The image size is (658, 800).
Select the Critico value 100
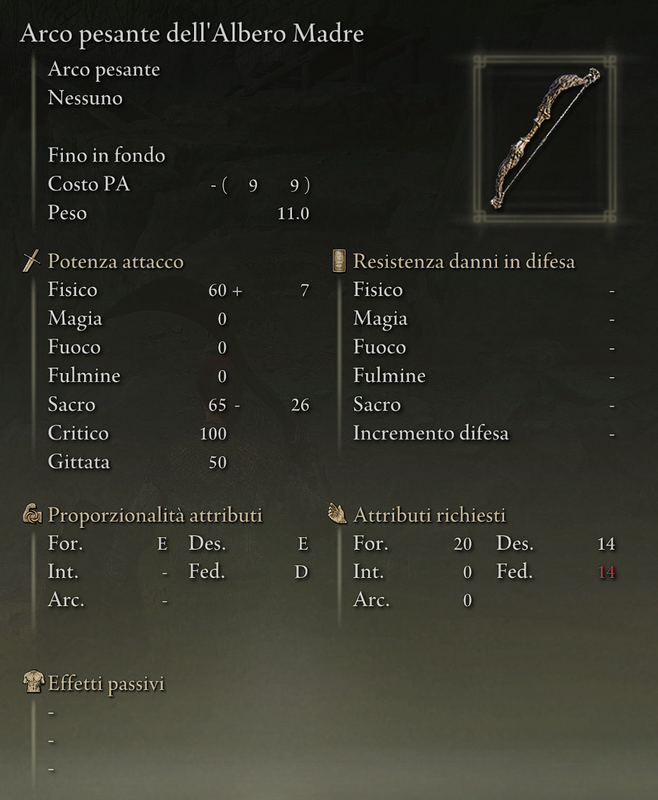213,434
